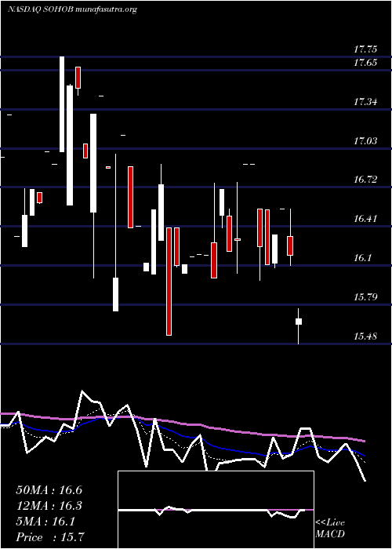Click the 50MA : 16.6 readout

(x=49, y=490)
